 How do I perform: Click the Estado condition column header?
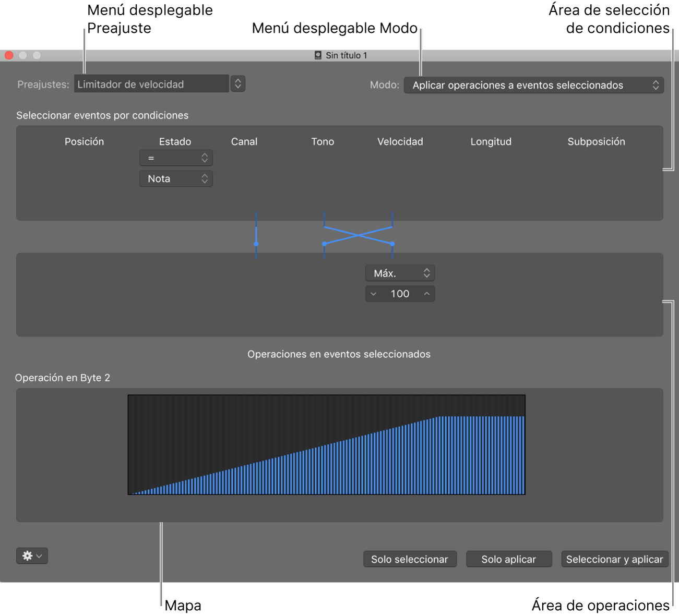click(x=175, y=141)
